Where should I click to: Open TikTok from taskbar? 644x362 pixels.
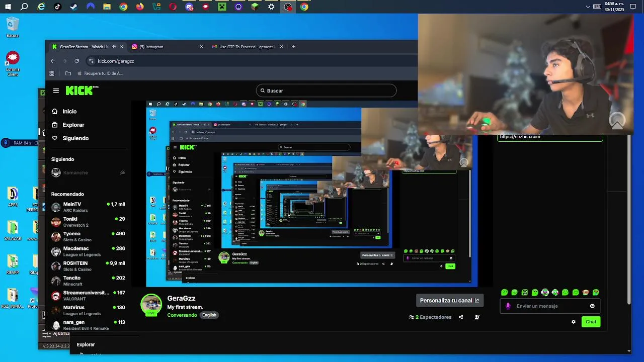tap(57, 7)
